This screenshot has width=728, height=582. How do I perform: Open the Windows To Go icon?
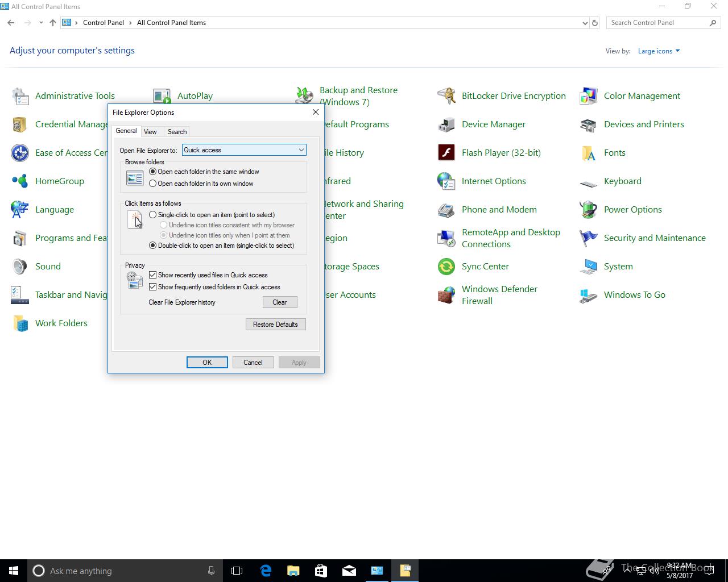(x=589, y=295)
